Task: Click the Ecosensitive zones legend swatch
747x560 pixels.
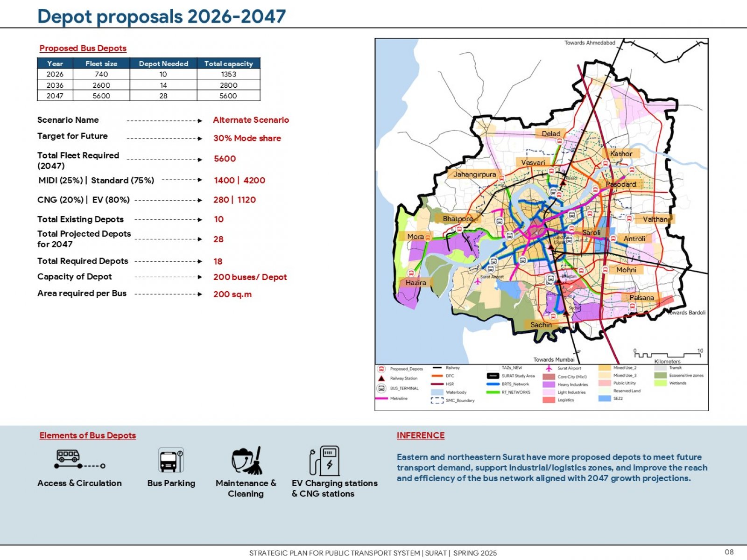Action: (661, 375)
